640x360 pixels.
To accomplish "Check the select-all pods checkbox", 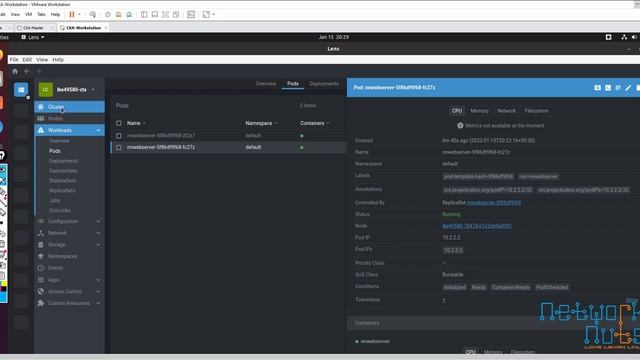I will click(x=119, y=123).
